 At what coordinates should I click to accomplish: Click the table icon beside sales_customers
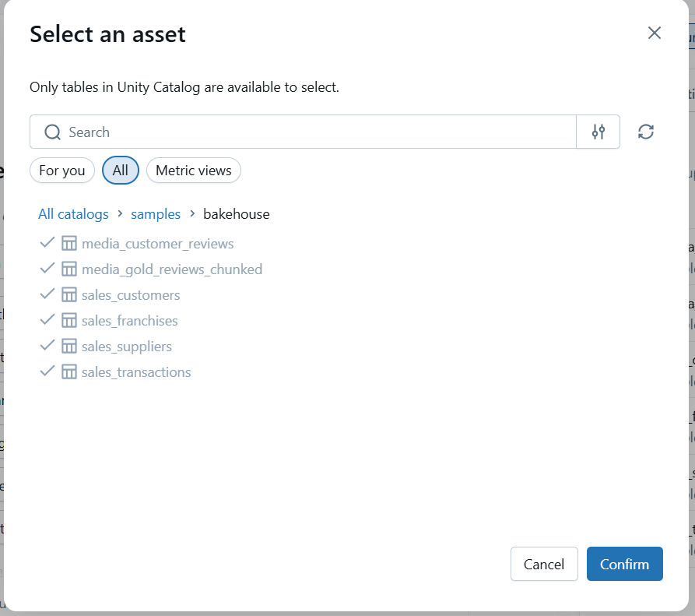coord(69,294)
